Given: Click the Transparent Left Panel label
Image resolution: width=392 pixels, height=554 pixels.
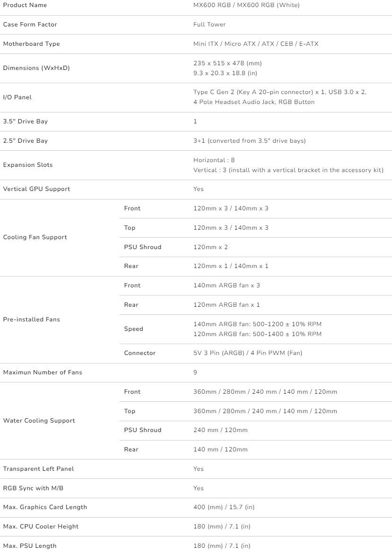Looking at the screenshot, I should [38, 469].
